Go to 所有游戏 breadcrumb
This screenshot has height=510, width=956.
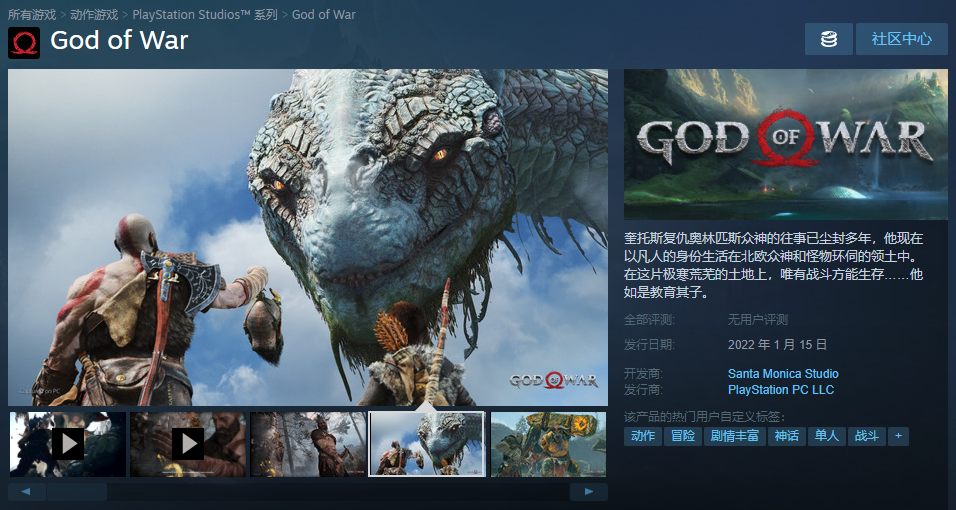tap(32, 15)
